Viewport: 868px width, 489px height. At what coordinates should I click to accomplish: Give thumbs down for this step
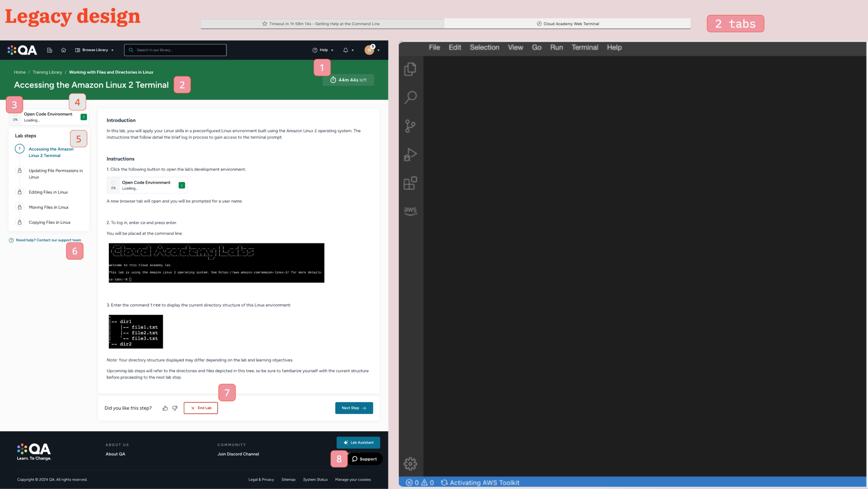pyautogui.click(x=175, y=408)
